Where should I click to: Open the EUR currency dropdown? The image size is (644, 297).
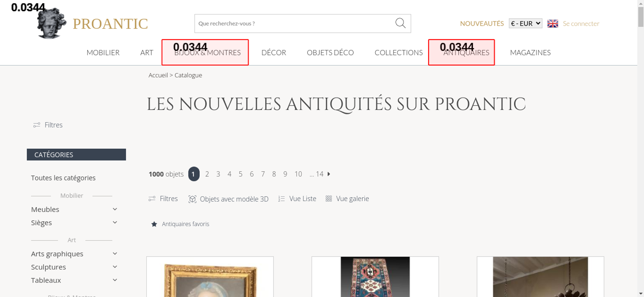(526, 23)
